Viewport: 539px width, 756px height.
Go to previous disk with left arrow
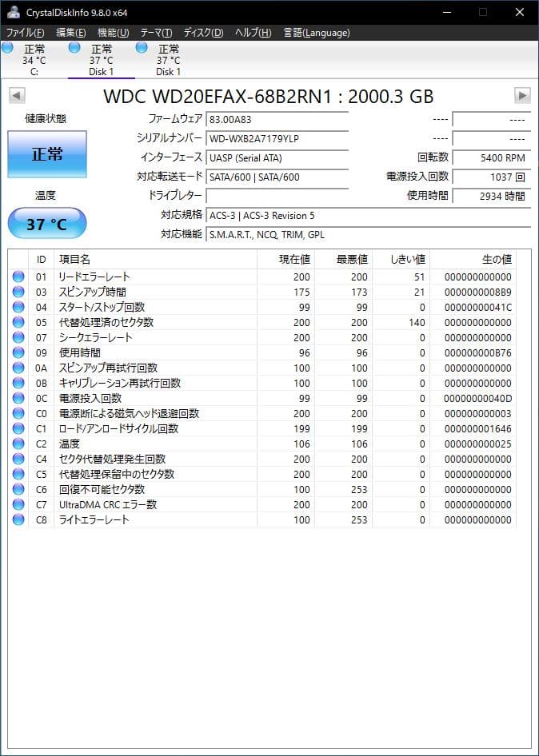tap(17, 95)
